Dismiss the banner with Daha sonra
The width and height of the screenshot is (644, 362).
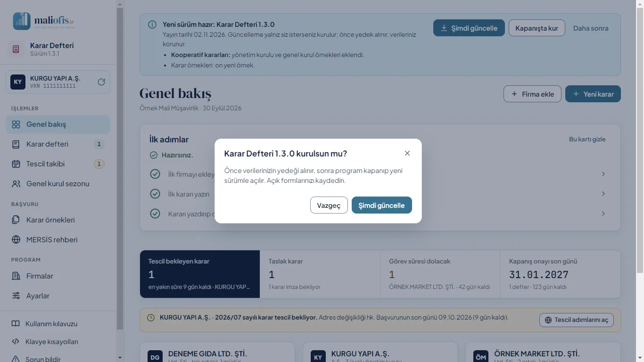[591, 28]
